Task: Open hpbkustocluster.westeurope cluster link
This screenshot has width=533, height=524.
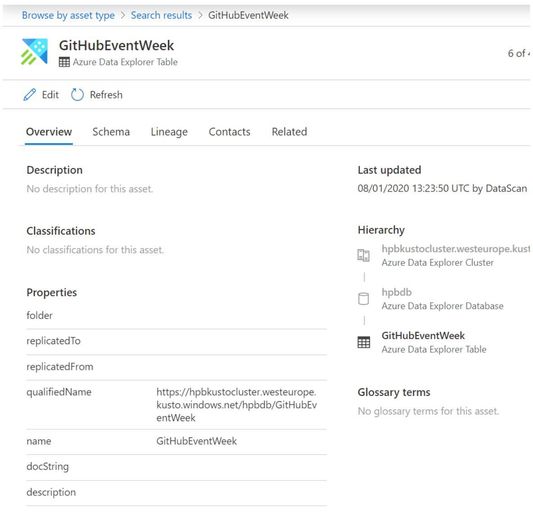Action: pyautogui.click(x=455, y=249)
